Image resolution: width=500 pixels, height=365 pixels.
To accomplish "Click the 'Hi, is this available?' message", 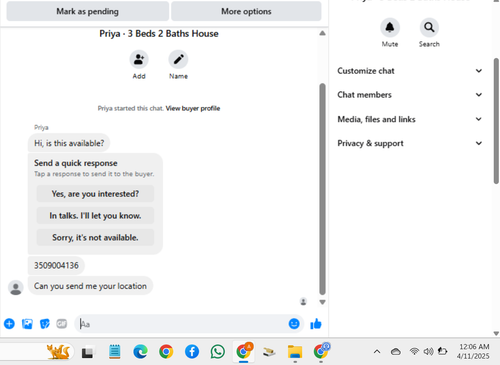I will (x=69, y=143).
